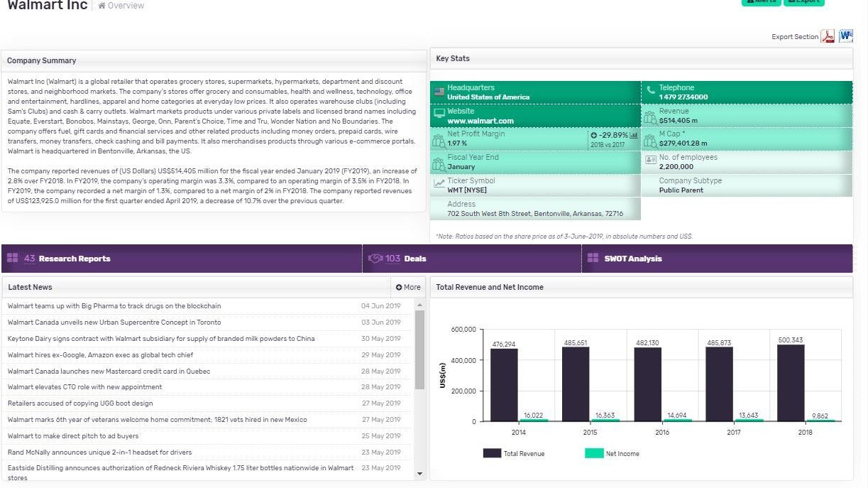The width and height of the screenshot is (868, 488).
Task: Toggle Total Revenue series in chart legend
Action: tap(514, 453)
